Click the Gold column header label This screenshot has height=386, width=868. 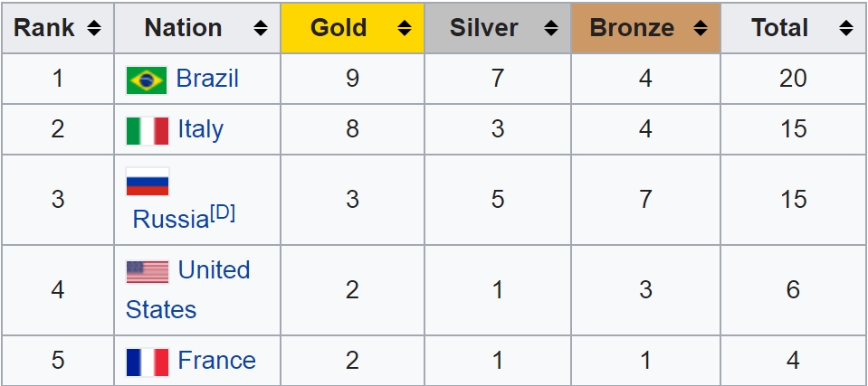click(x=339, y=28)
